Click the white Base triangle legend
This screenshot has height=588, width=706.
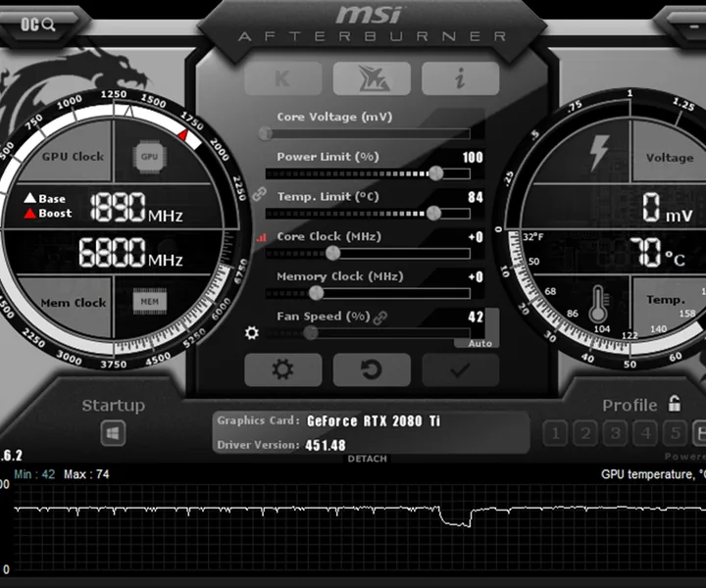click(x=29, y=198)
